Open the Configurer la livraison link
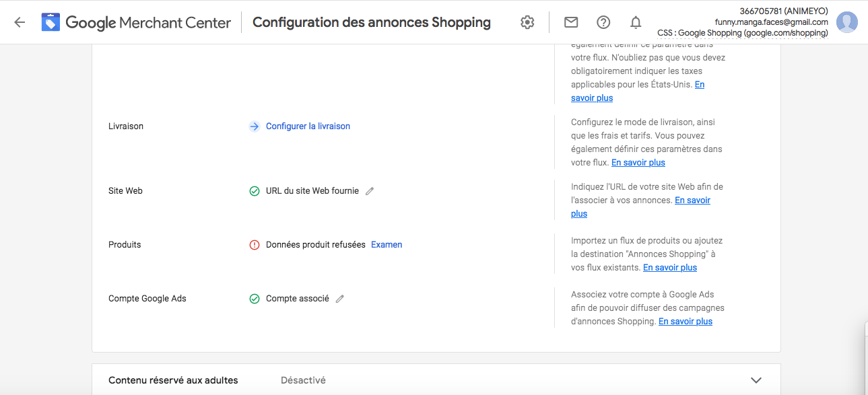Viewport: 868px width, 395px height. [307, 126]
